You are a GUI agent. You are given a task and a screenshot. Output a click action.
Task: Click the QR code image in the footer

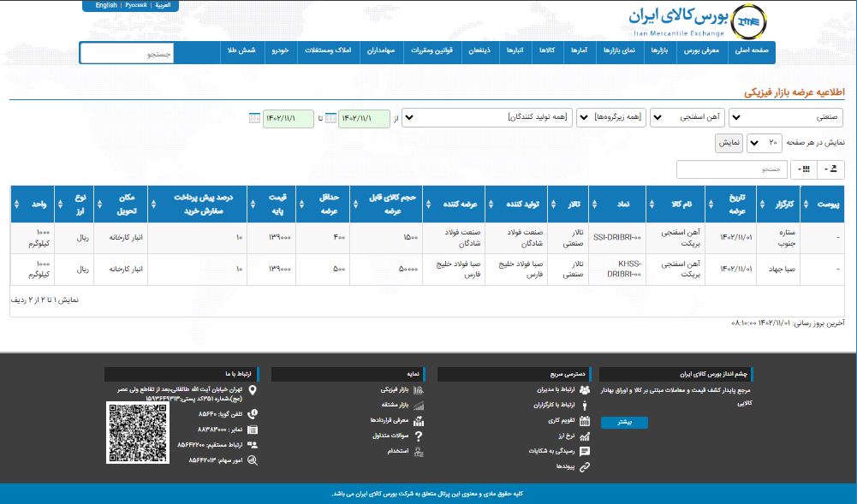click(x=138, y=432)
